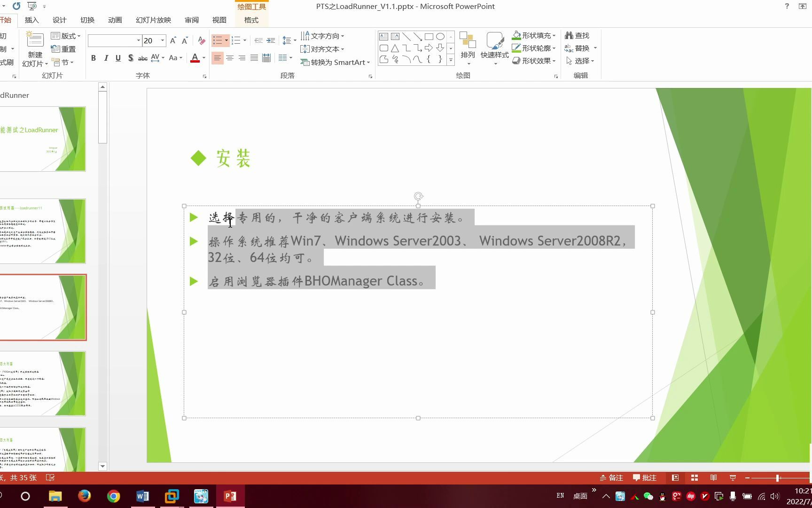The image size is (812, 508).
Task: Open the Slide Show tab
Action: [154, 20]
